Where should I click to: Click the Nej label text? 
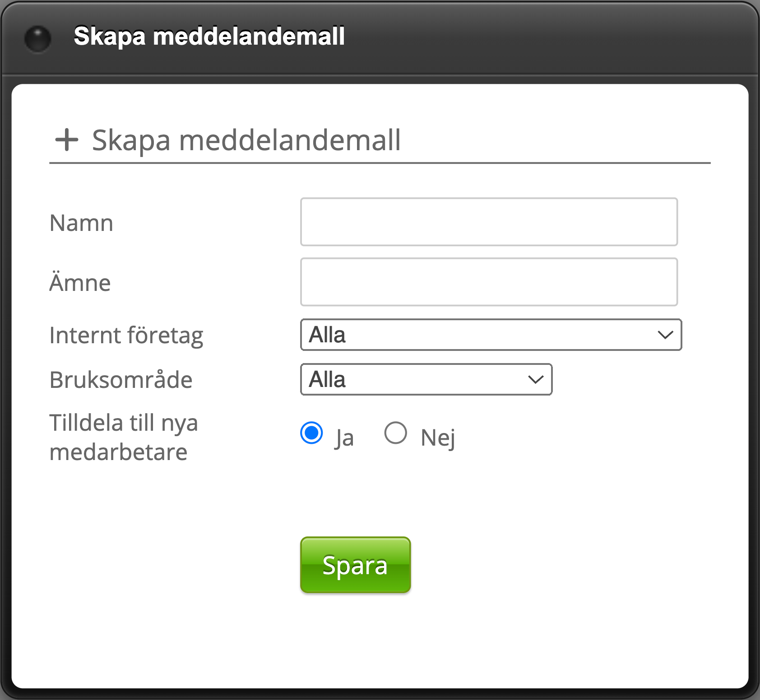(438, 437)
